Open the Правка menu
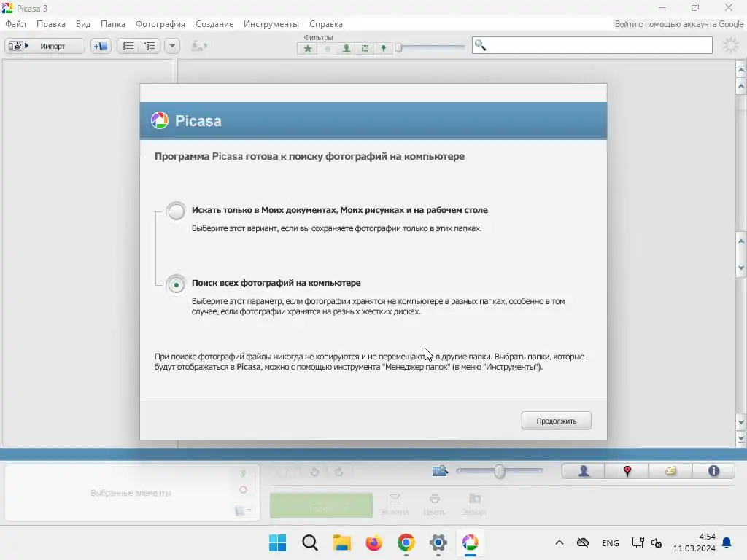This screenshot has height=560, width=747. pyautogui.click(x=51, y=24)
